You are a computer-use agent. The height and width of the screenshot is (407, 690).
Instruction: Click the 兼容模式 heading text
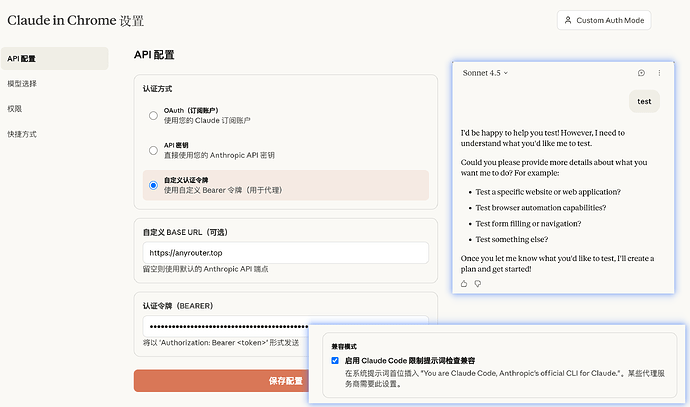point(344,346)
